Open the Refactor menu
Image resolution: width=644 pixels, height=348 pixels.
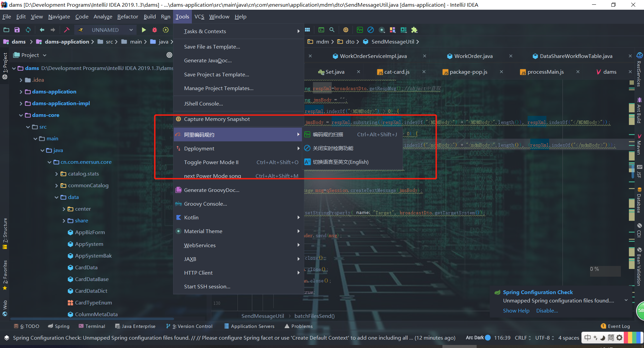(127, 16)
